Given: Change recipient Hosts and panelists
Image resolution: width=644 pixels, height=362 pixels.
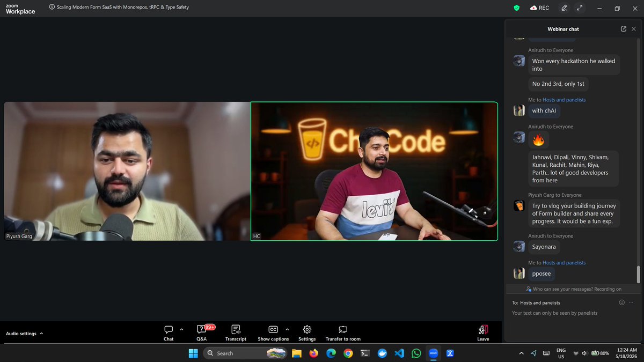Looking at the screenshot, I should 539,303.
